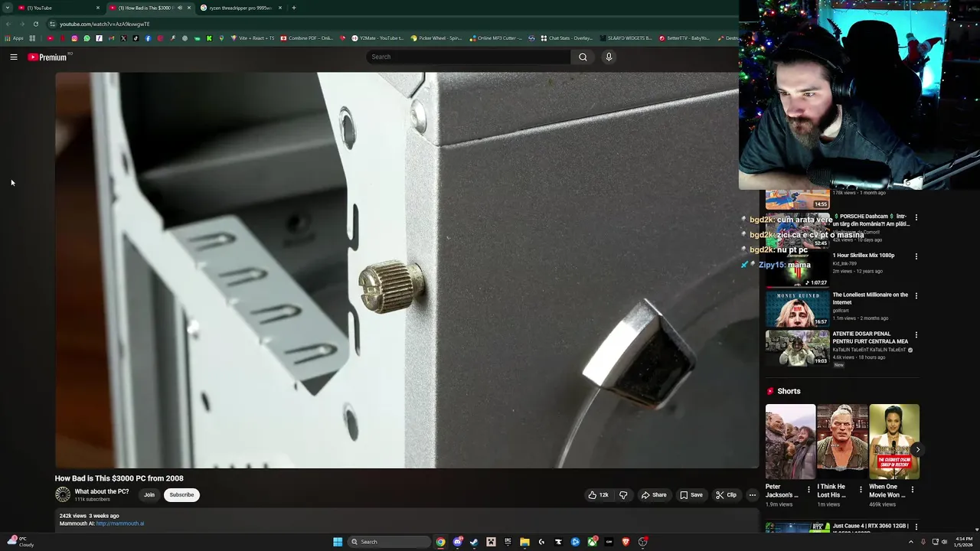Save the video to a playlist

(x=691, y=495)
